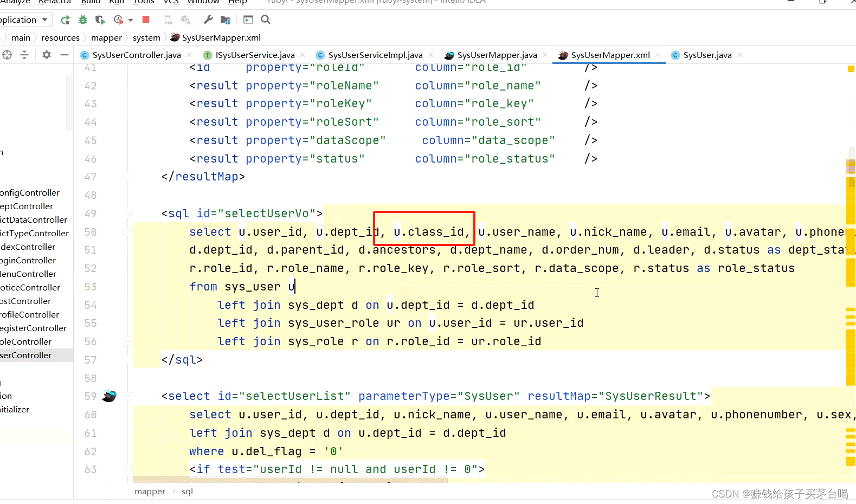The width and height of the screenshot is (856, 504).
Task: Open the VCS menu
Action: coord(171,2)
